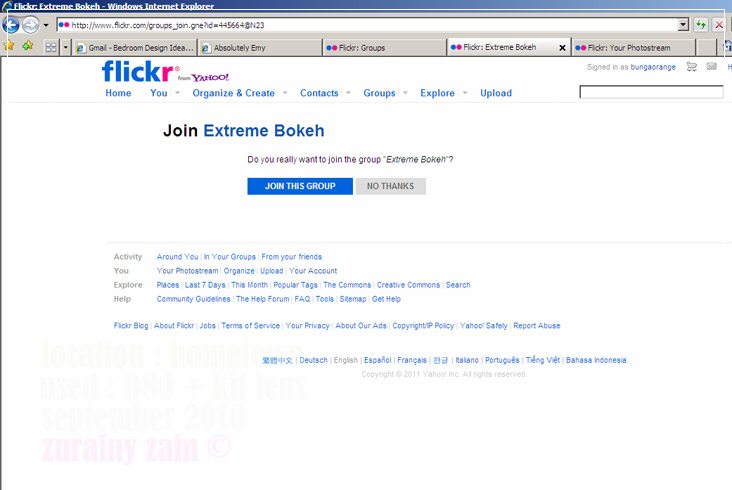Open the address bar history dropdown arrow
The width and height of the screenshot is (732, 490).
tap(683, 25)
